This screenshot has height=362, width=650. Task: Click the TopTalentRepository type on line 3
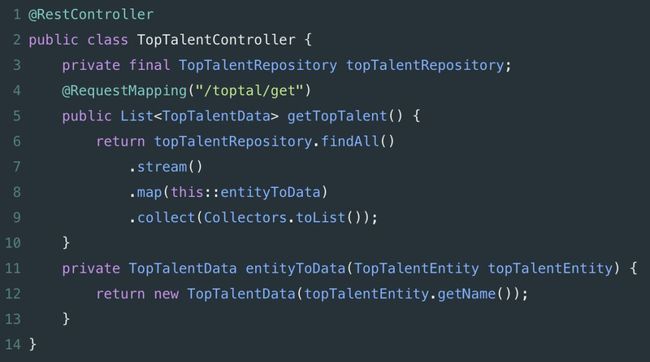tap(257, 66)
